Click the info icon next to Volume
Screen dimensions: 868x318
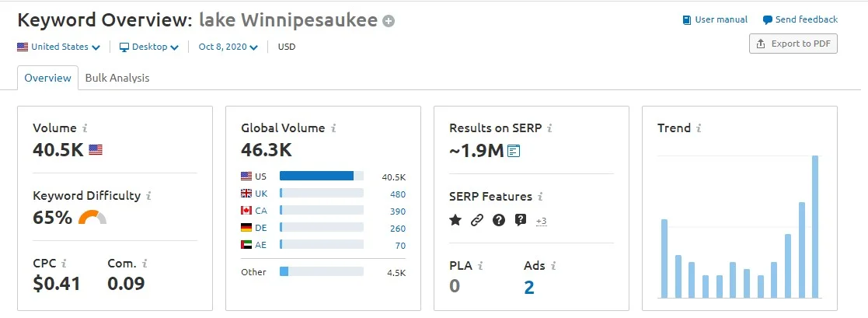(85, 128)
